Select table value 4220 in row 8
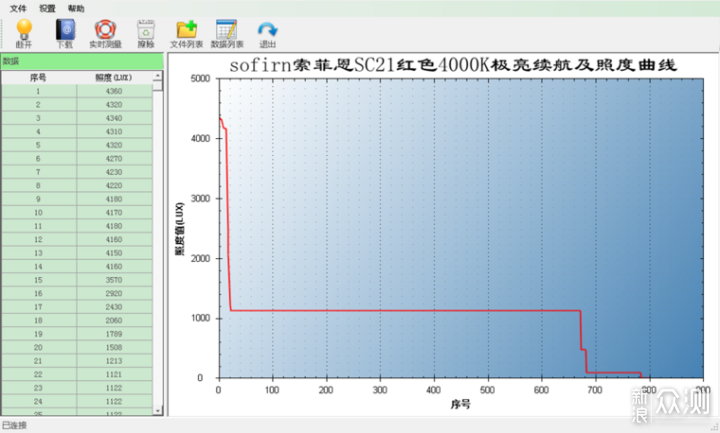The image size is (720, 433). coord(114,186)
